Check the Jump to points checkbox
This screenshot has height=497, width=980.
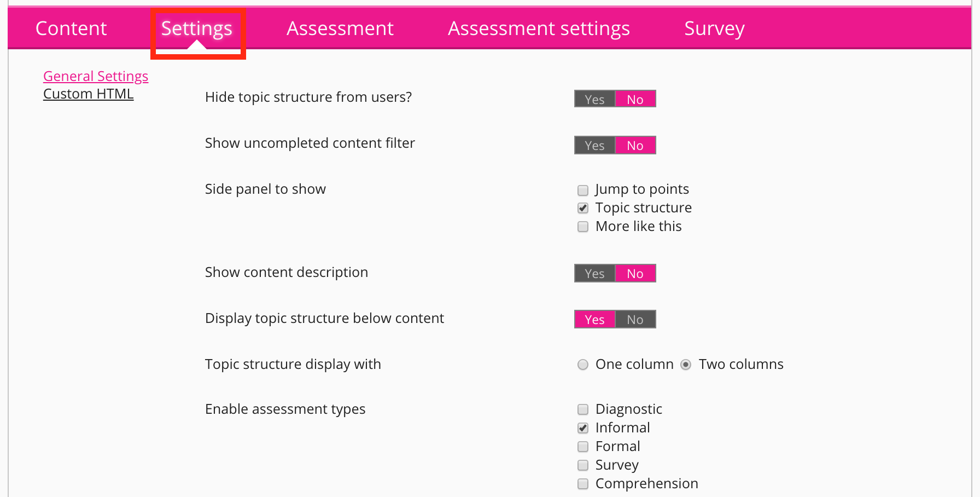tap(583, 190)
